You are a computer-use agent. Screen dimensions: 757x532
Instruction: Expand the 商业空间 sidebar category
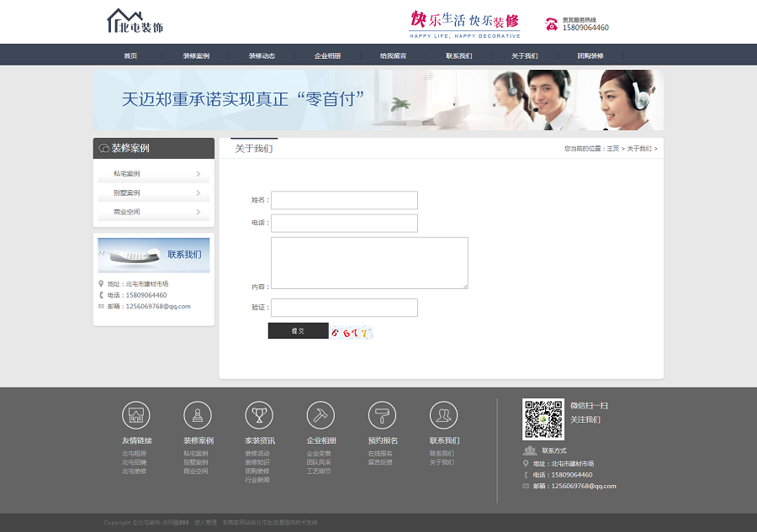154,212
